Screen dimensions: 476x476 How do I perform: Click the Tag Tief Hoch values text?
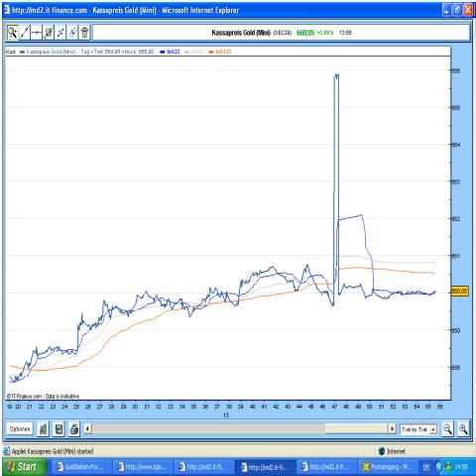(117, 52)
